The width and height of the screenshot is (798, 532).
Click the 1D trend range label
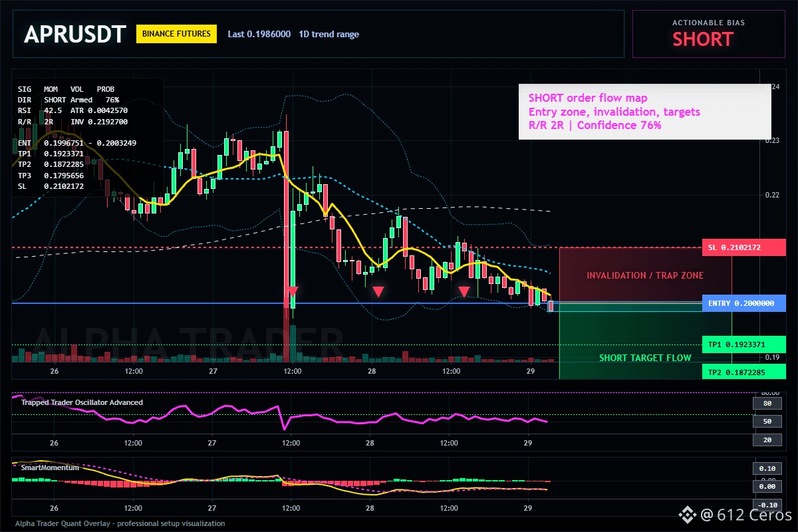coord(329,34)
